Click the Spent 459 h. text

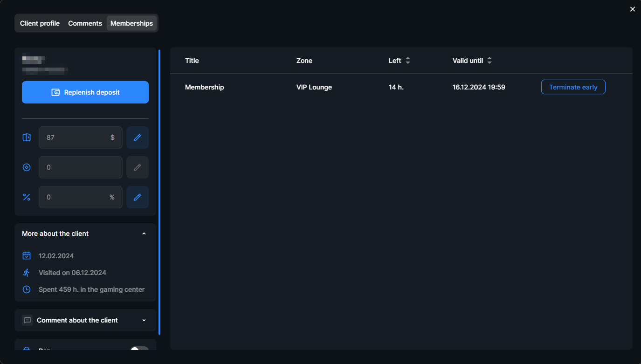[x=92, y=289]
